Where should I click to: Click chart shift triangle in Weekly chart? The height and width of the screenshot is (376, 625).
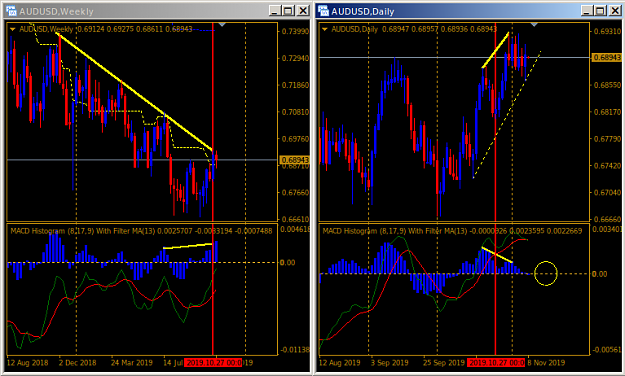(222, 25)
